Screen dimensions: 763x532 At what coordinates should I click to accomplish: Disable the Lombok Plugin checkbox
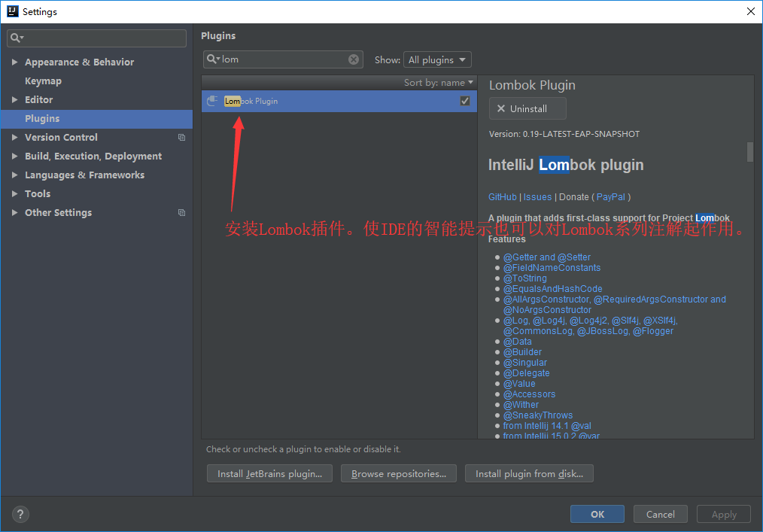tap(465, 101)
